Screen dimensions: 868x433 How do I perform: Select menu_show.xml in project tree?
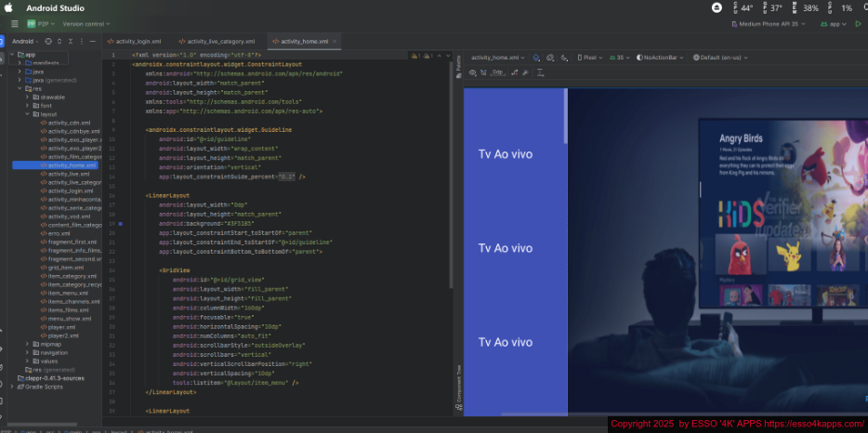point(66,319)
